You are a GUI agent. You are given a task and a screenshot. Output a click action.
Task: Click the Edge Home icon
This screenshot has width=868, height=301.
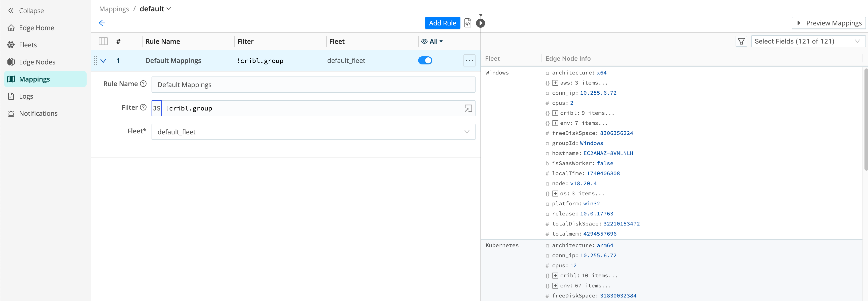[x=11, y=28]
